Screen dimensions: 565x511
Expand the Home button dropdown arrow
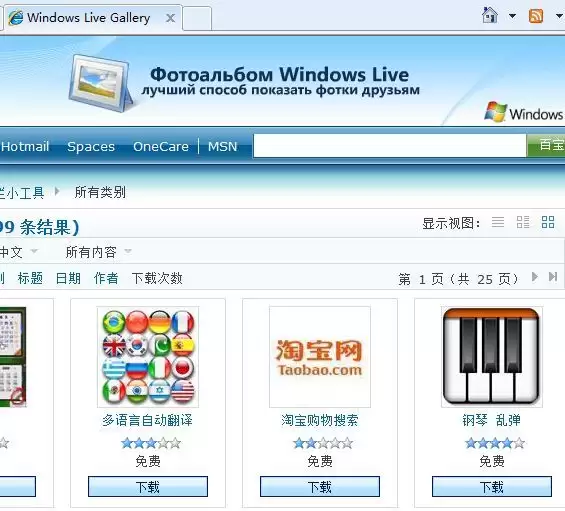[512, 16]
